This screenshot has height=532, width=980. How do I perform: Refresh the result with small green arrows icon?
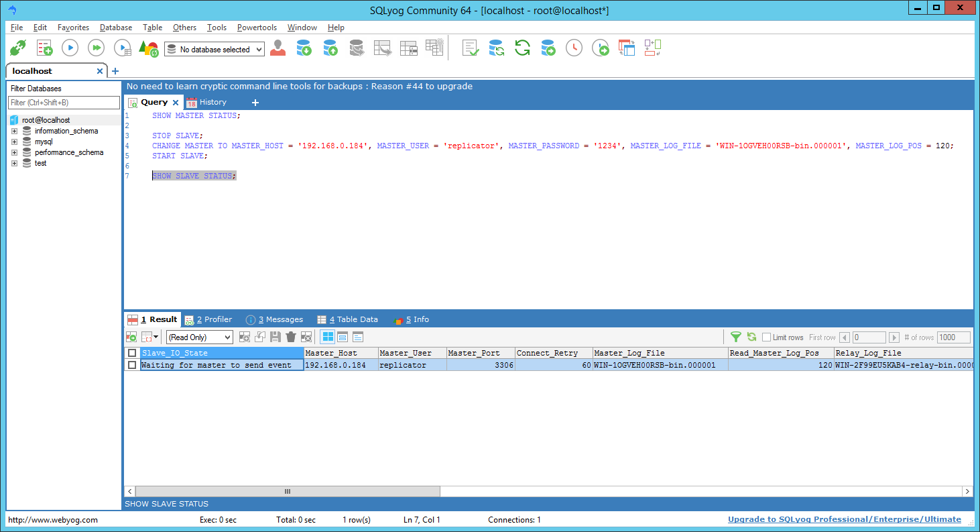point(752,337)
